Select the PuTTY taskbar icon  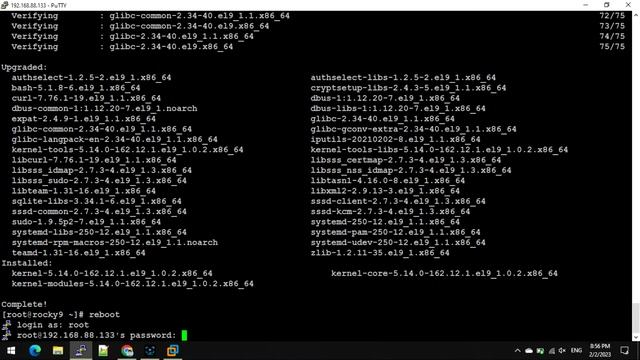coord(81,351)
